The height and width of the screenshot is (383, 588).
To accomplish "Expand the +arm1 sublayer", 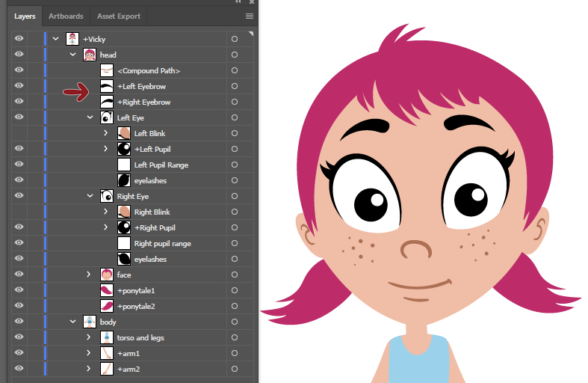I will [x=90, y=354].
